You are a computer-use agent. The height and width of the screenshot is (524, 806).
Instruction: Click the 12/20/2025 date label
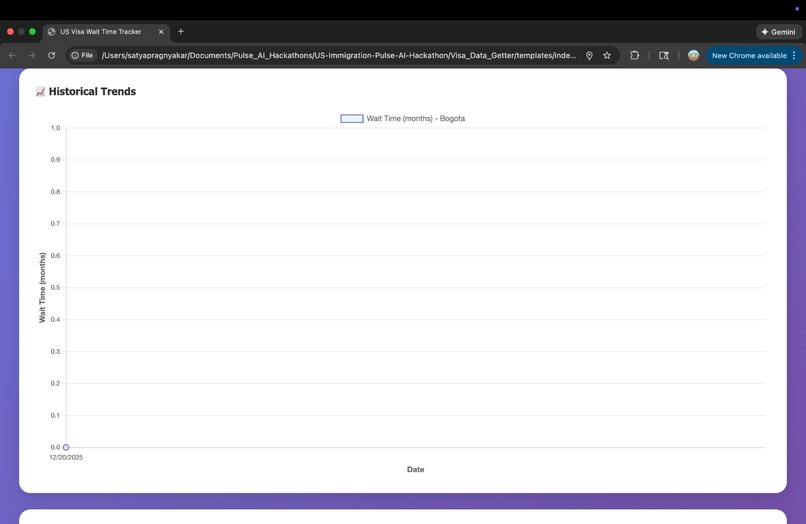point(66,457)
